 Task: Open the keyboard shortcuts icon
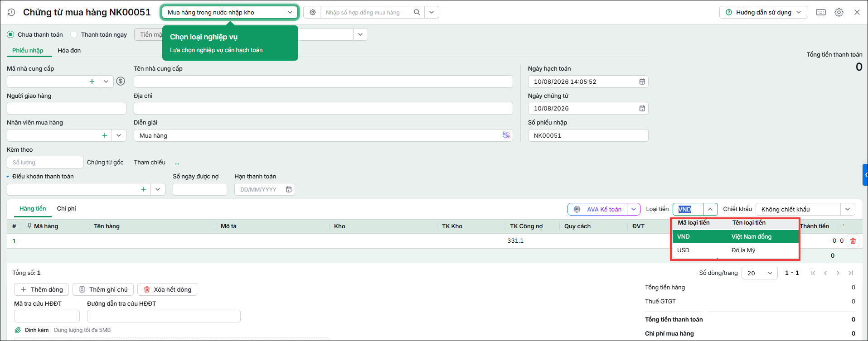821,13
